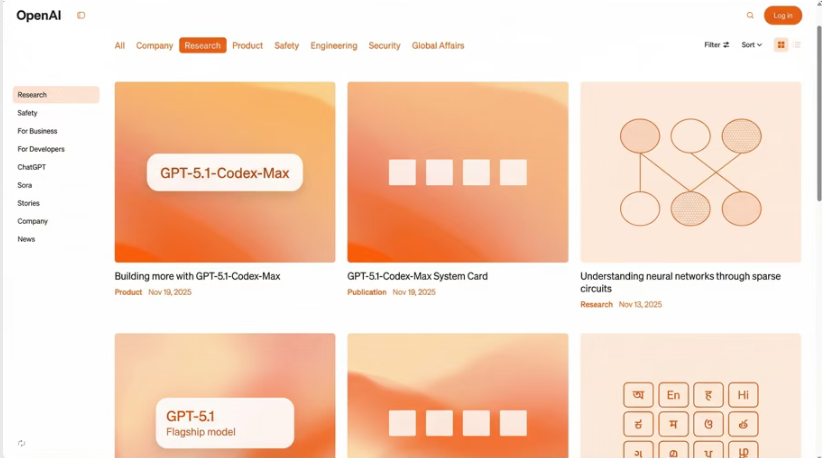Open the sparse circuits neural network thumbnail
The height and width of the screenshot is (458, 822).
pyautogui.click(x=690, y=172)
